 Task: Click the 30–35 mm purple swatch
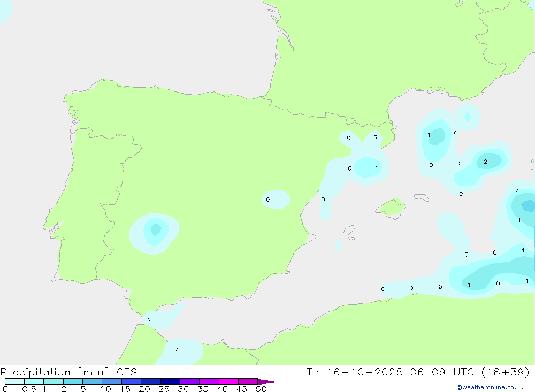[189, 381]
